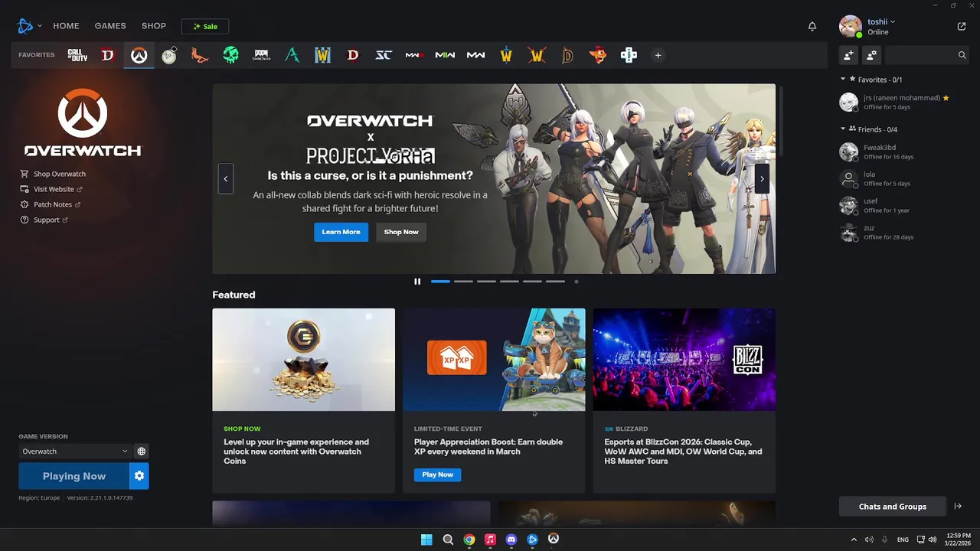Open the double XP cat featured image
980x551 pixels.
pos(494,360)
